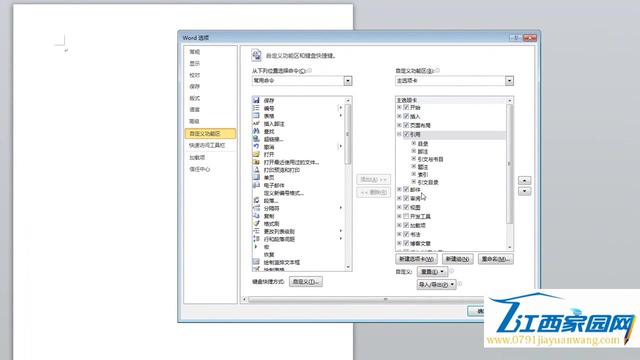
Task: Expand the 引文与书目 group node
Action: click(x=413, y=159)
